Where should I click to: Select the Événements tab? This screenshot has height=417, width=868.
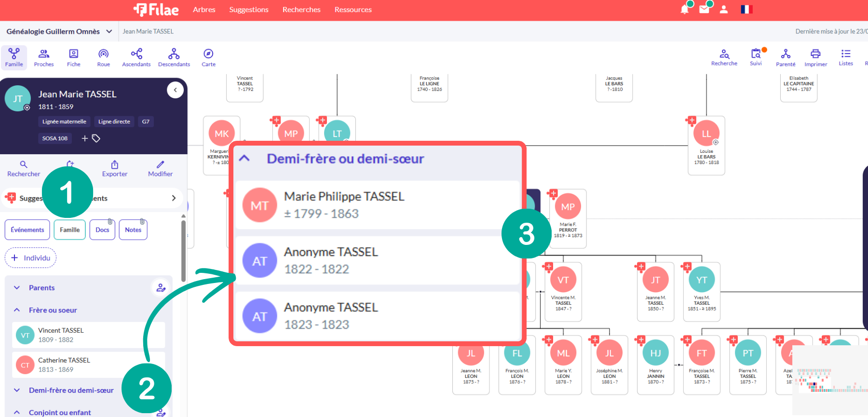[27, 230]
